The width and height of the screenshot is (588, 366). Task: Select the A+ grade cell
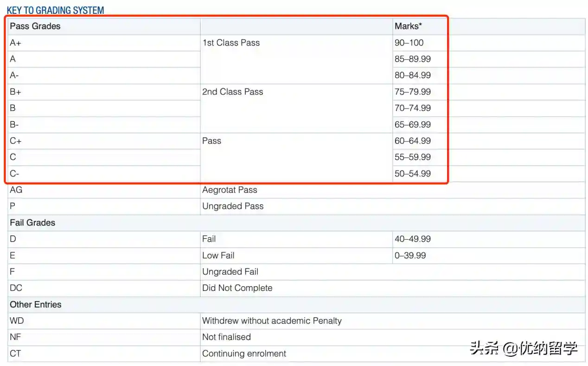16,43
